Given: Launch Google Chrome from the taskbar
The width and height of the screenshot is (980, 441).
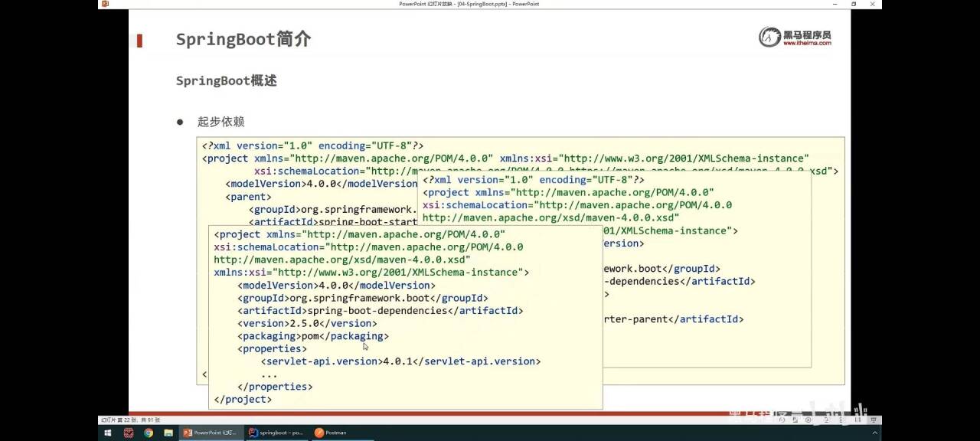Looking at the screenshot, I should tap(149, 433).
